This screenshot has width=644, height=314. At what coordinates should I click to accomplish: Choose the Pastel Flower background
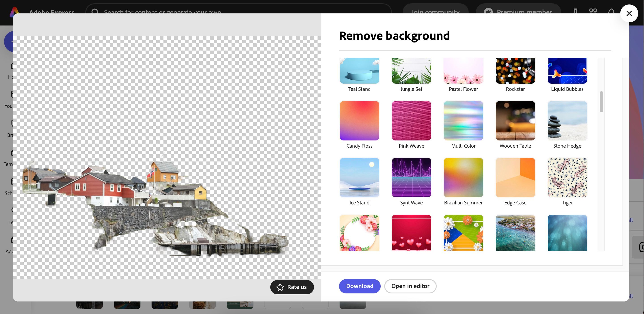(463, 71)
